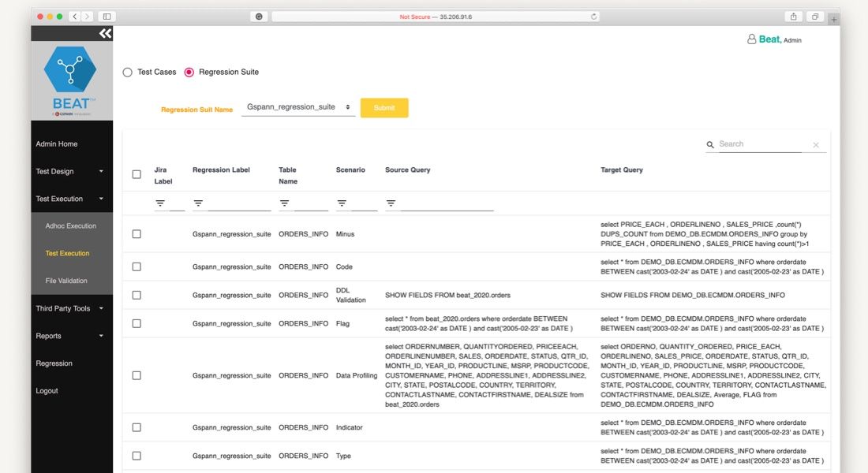The height and width of the screenshot is (473, 868).
Task: Open the Regression Suit Name dropdown
Action: (x=298, y=107)
